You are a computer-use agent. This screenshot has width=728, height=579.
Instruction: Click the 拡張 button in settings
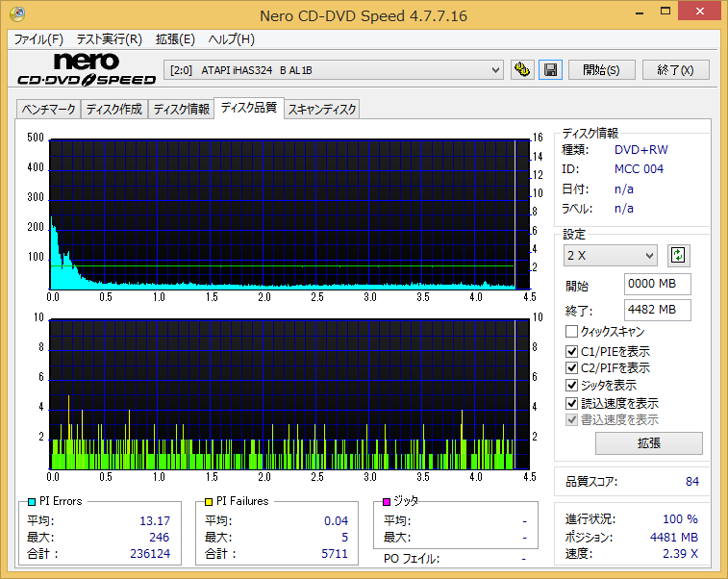[649, 443]
